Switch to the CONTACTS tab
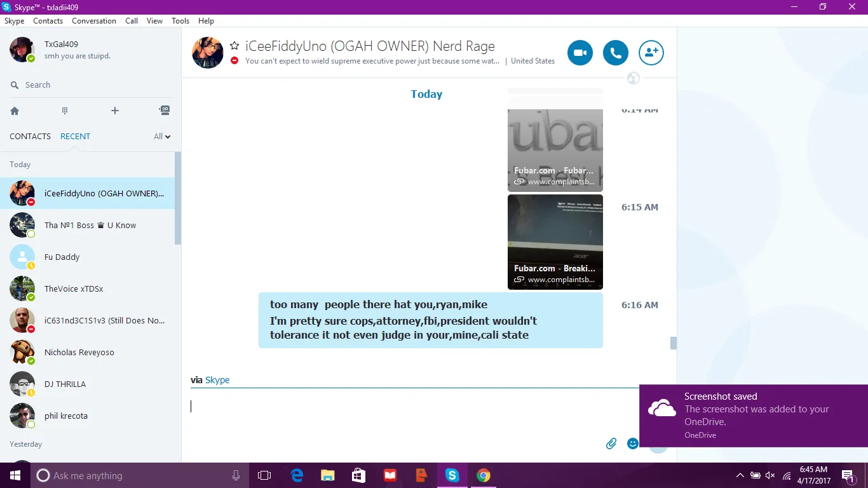 pyautogui.click(x=30, y=137)
